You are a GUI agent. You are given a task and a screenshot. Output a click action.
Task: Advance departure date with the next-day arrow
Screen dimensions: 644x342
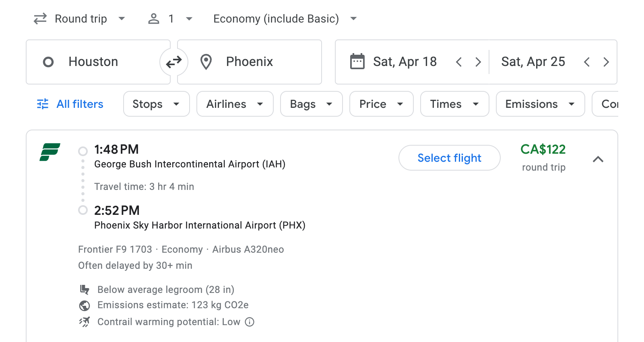(478, 62)
